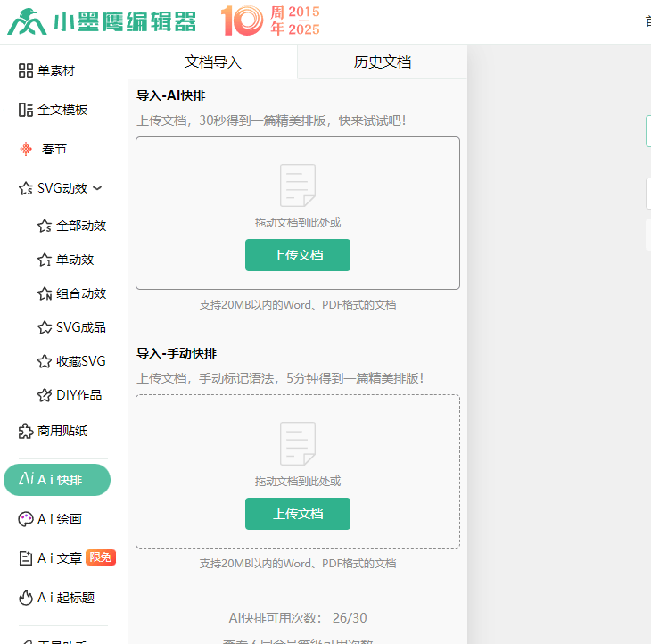Open the Ai绘画 palette icon

pyautogui.click(x=26, y=518)
